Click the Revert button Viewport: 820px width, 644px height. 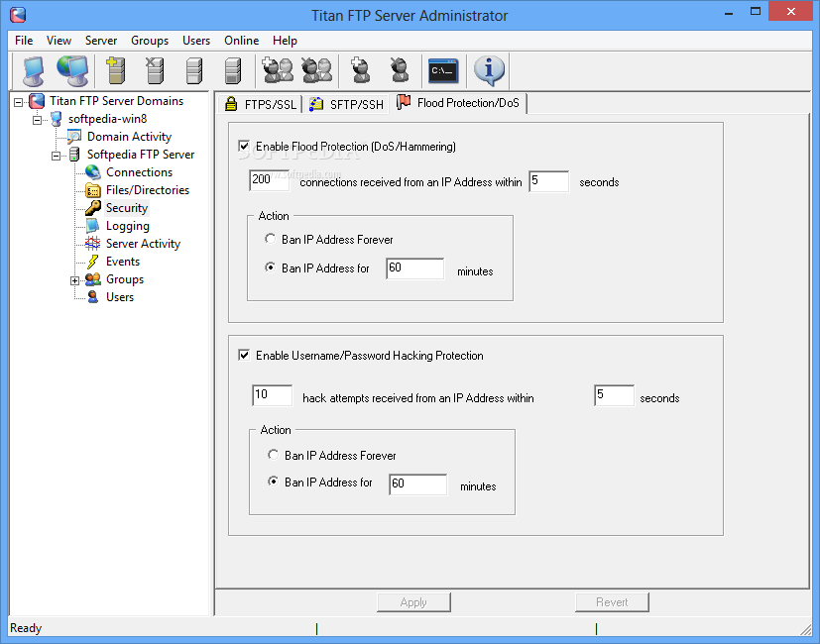pyautogui.click(x=612, y=602)
